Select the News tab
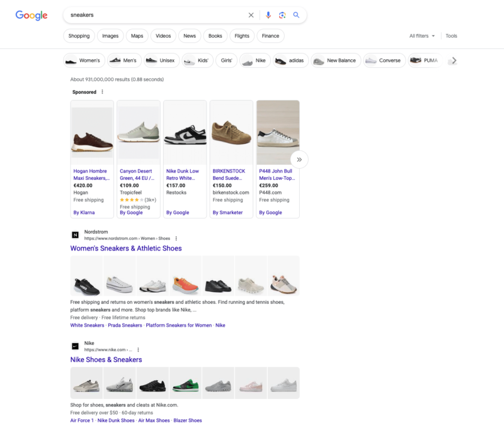504x433 pixels. (x=190, y=36)
